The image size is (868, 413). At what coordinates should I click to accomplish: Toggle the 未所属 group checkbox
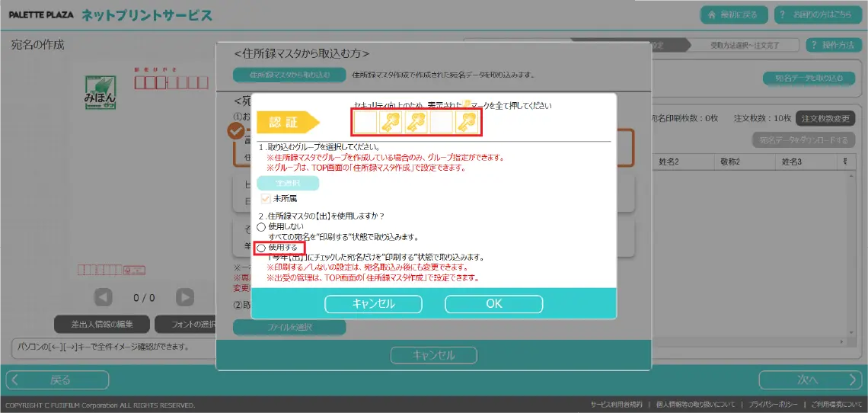point(265,198)
